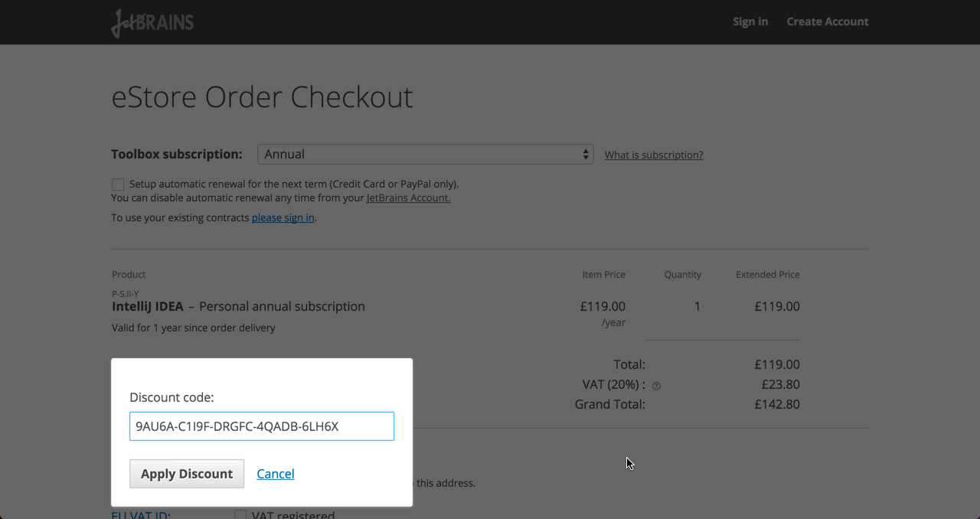The image size is (980, 519).
Task: Click the VAT help question mark icon
Action: [x=656, y=386]
